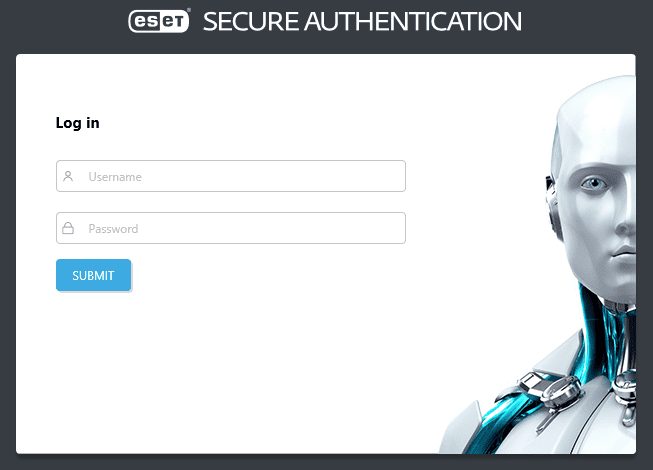Click the user icon in Username field
653x470 pixels.
[68, 176]
